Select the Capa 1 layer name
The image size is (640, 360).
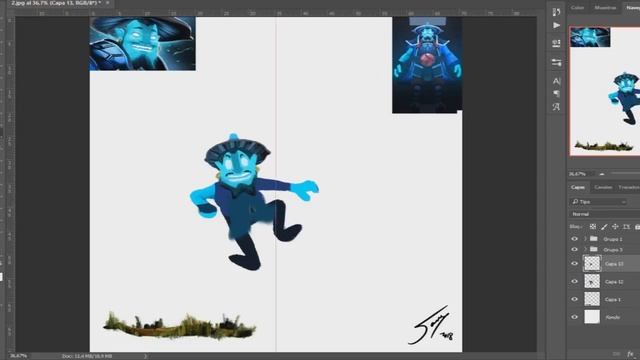click(613, 300)
